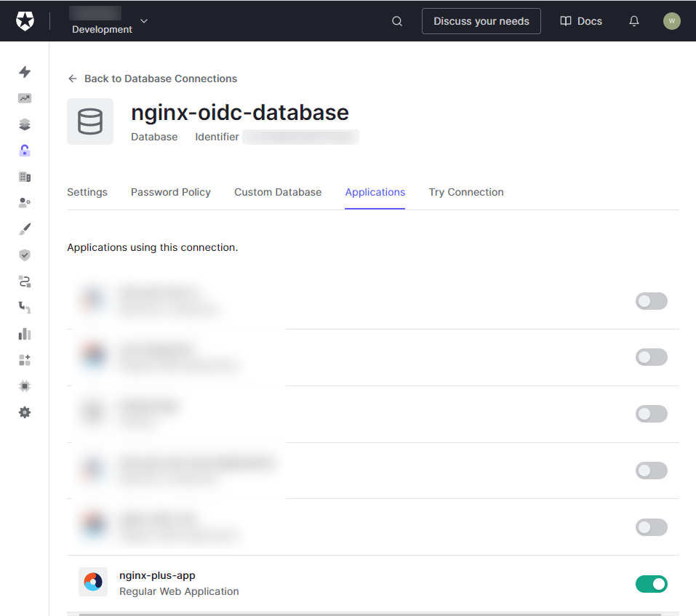Open the Try Connection tab

(465, 192)
